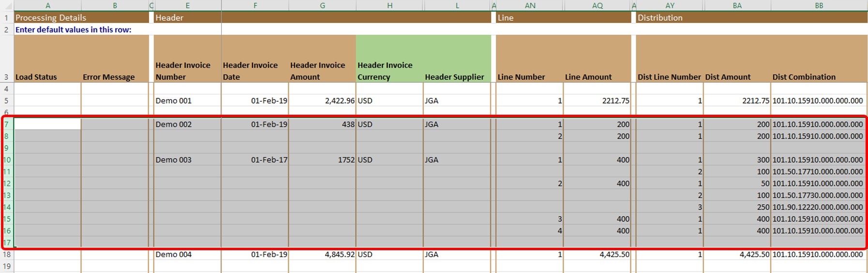Click the 'Distribution' section title cell
The width and height of the screenshot is (868, 273).
tap(751, 17)
